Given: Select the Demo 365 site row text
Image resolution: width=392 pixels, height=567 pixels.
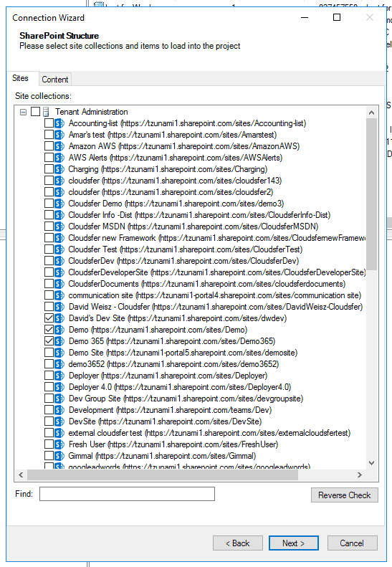Looking at the screenshot, I should 172,341.
